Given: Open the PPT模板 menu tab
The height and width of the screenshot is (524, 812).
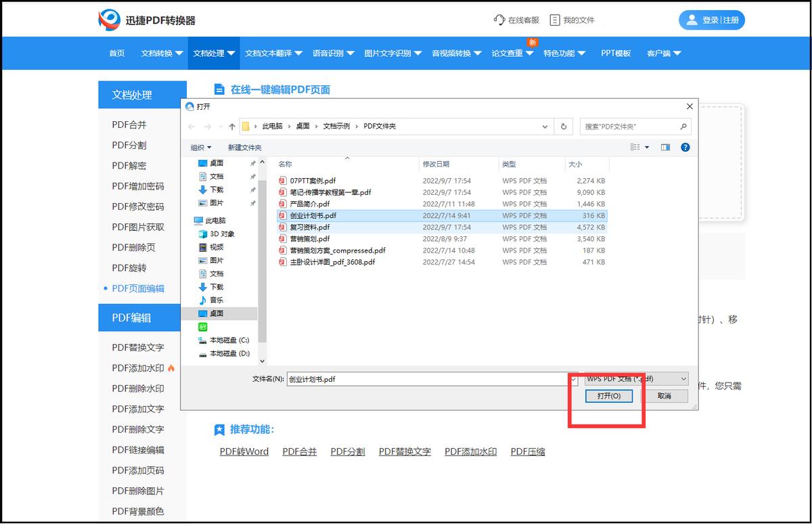Looking at the screenshot, I should [616, 53].
